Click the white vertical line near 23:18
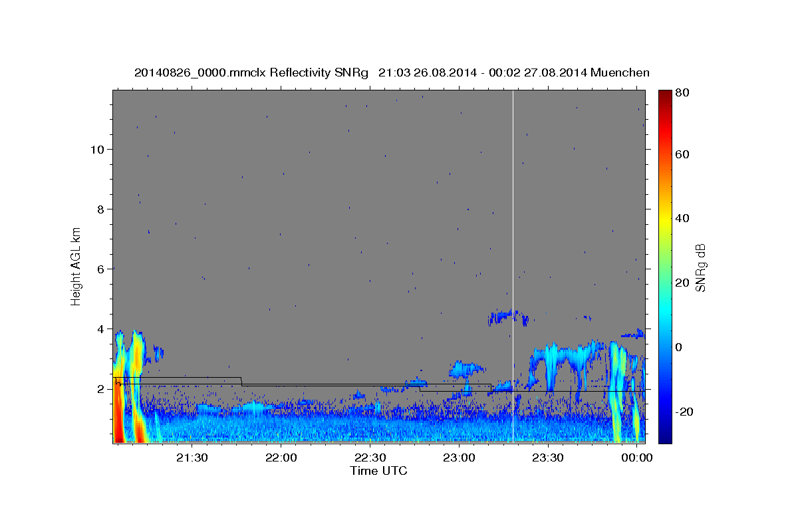 513,266
